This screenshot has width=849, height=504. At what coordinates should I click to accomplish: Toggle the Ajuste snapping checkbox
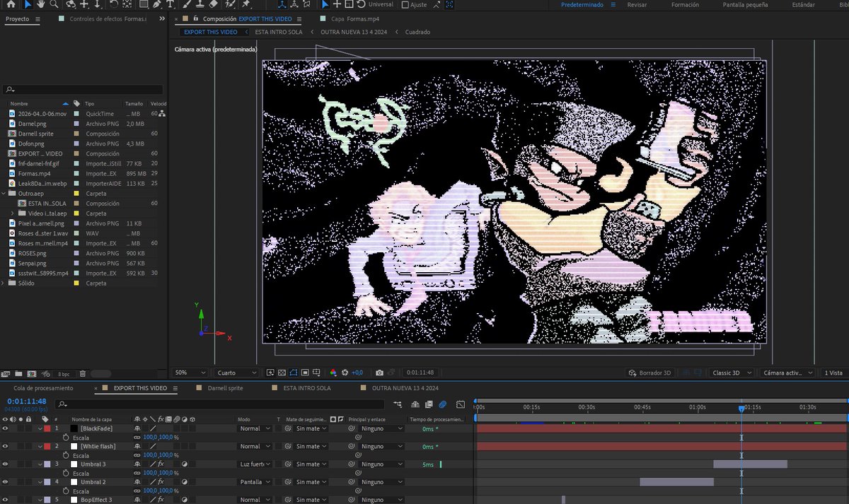pyautogui.click(x=405, y=4)
